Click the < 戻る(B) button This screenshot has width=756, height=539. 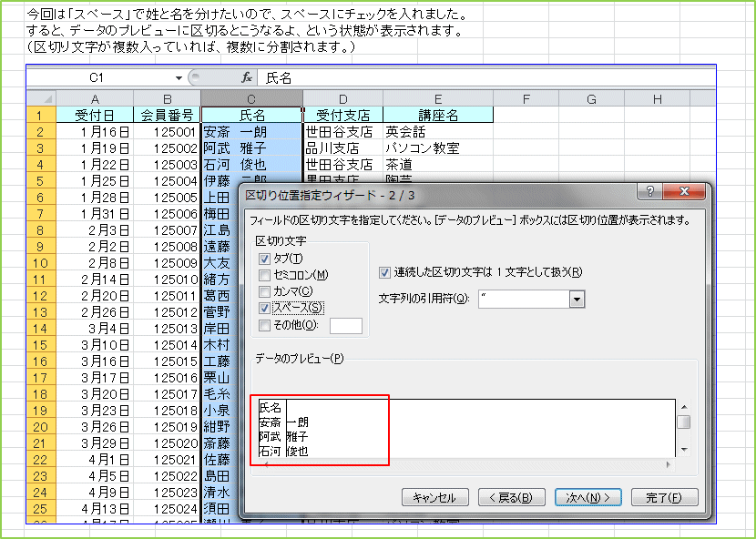[511, 497]
